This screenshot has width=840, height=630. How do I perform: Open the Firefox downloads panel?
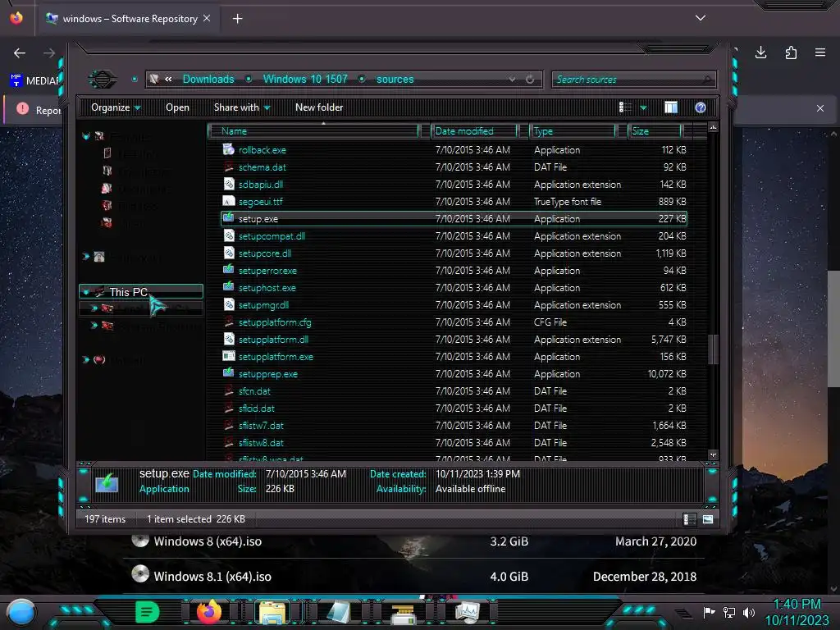[760, 52]
